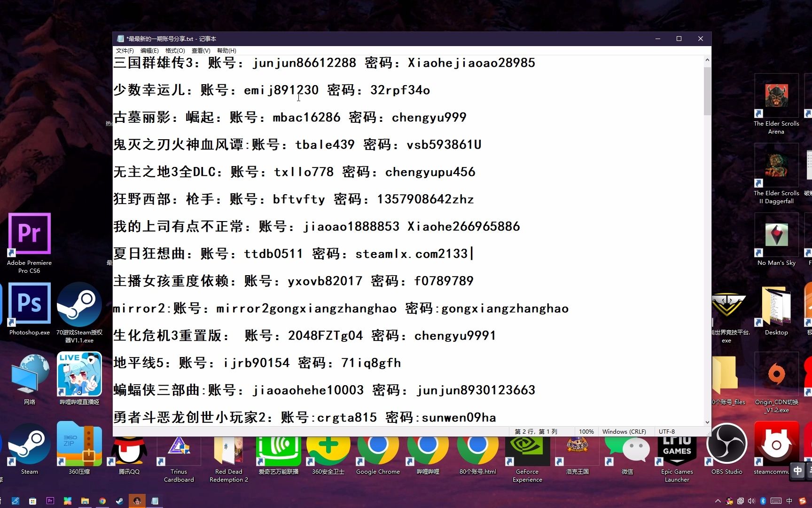Select the Epic Games Launcher icon
Viewport: 812px width, 508px height.
[677, 459]
